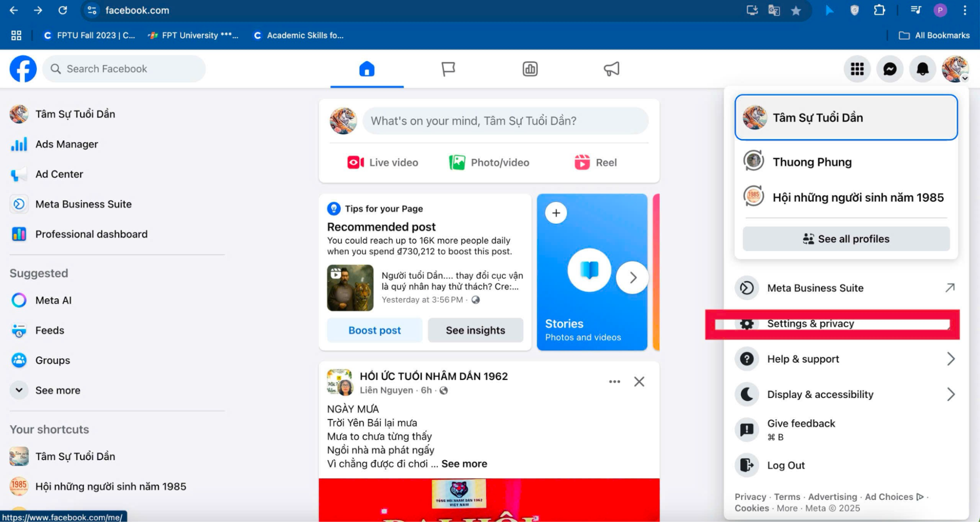
Task: Click Log Out
Action: (x=846, y=465)
